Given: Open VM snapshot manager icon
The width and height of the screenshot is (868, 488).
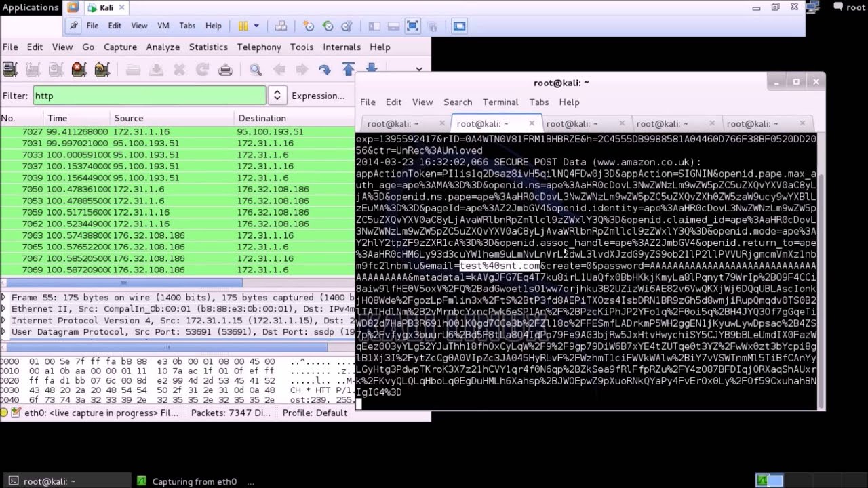Looking at the screenshot, I should pos(347,26).
